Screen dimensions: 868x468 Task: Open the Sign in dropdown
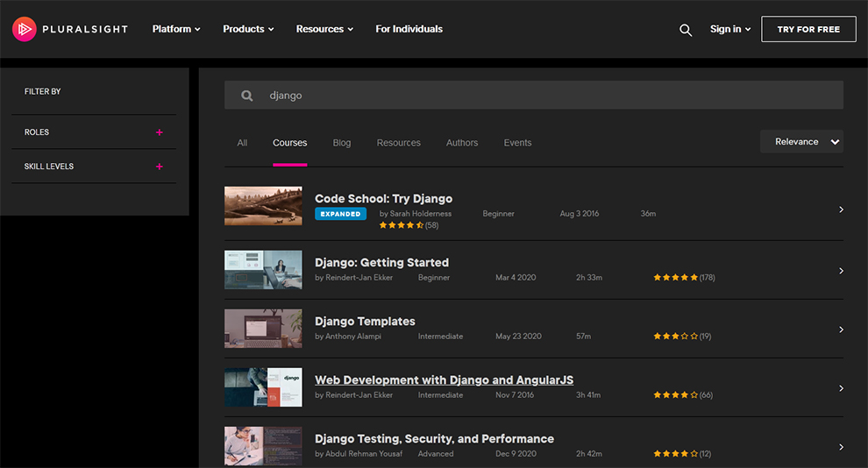729,29
